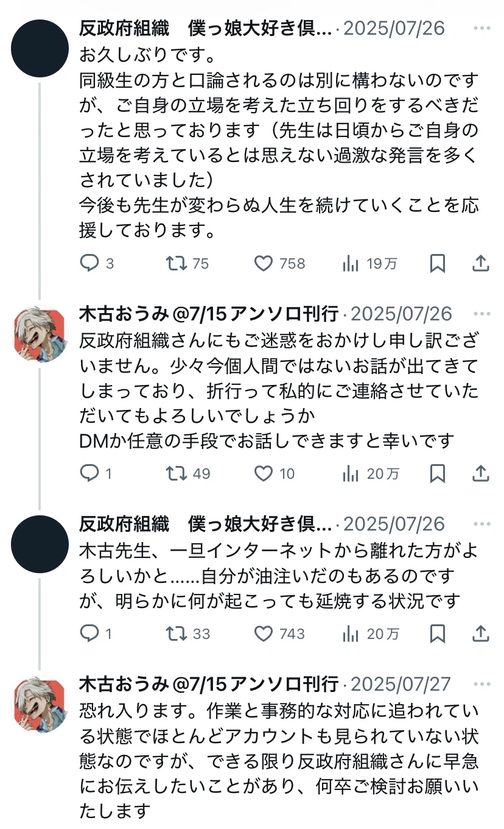Reply to the first tweet with 3 replies
This screenshot has width=504, height=829.
pos(89,263)
